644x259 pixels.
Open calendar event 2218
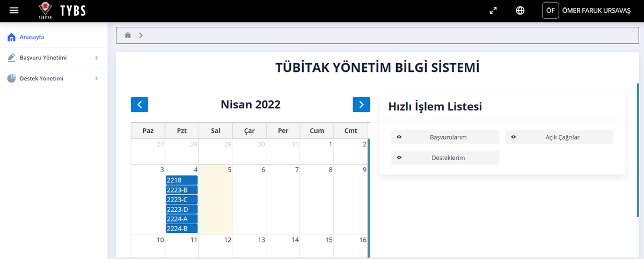click(x=182, y=180)
